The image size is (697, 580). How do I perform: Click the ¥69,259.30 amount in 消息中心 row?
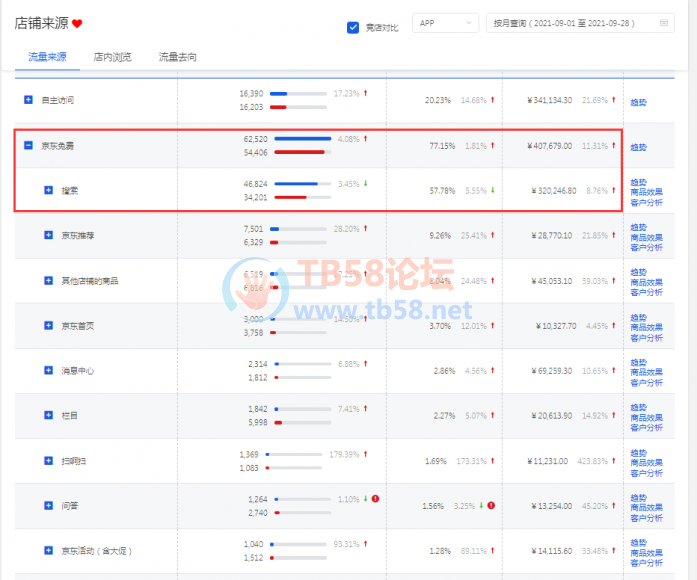click(x=552, y=371)
